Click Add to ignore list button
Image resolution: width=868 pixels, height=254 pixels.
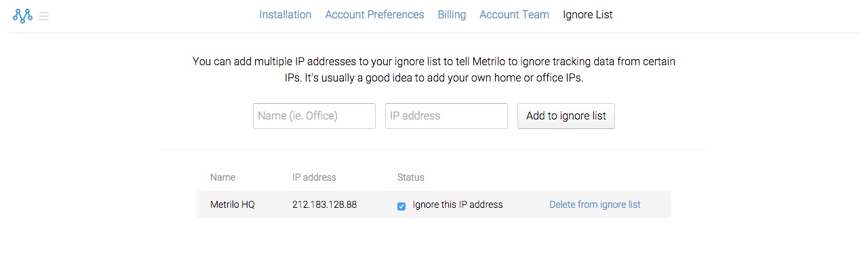(566, 116)
